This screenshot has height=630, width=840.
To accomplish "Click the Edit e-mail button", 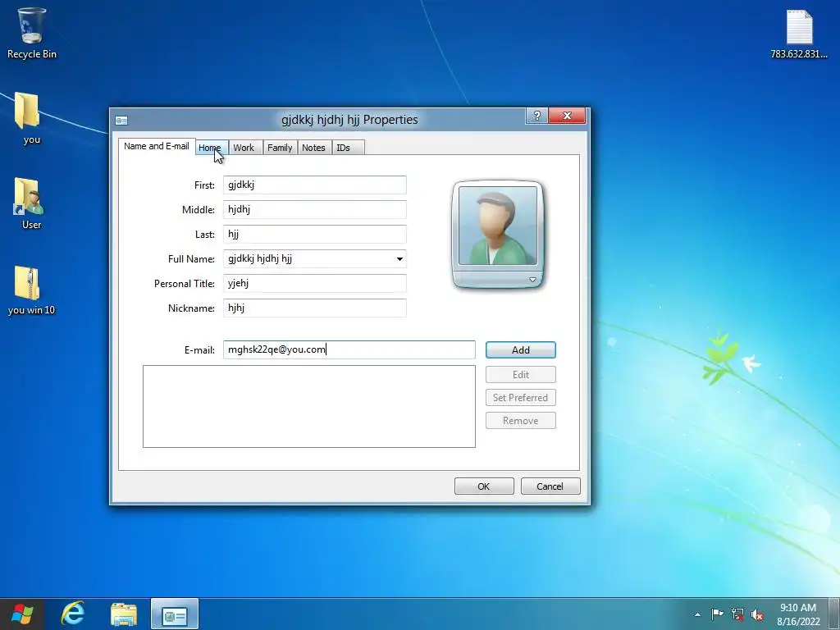I will (521, 374).
